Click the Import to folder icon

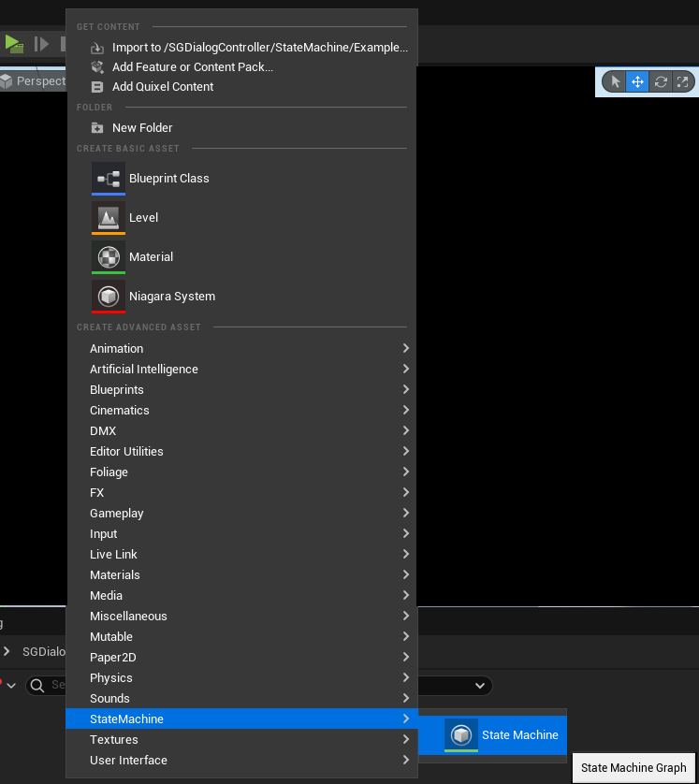click(97, 48)
